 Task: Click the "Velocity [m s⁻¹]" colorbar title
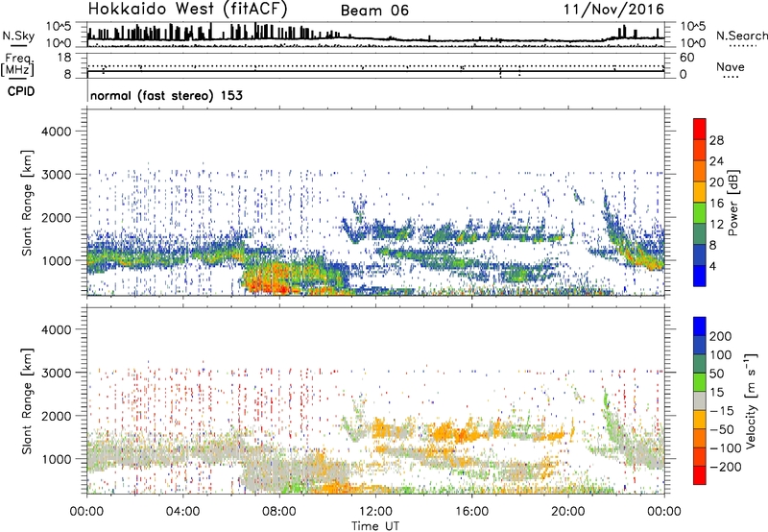pyautogui.click(x=750, y=401)
